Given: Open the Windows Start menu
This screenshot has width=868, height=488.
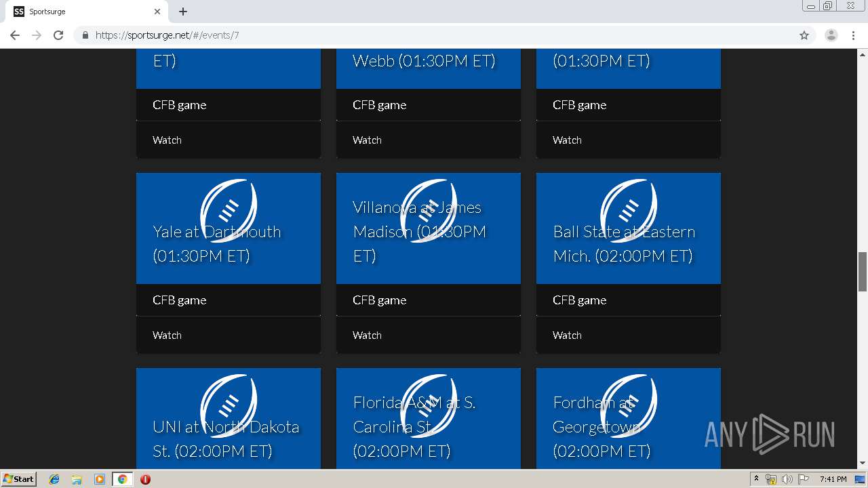Looking at the screenshot, I should 18,479.
